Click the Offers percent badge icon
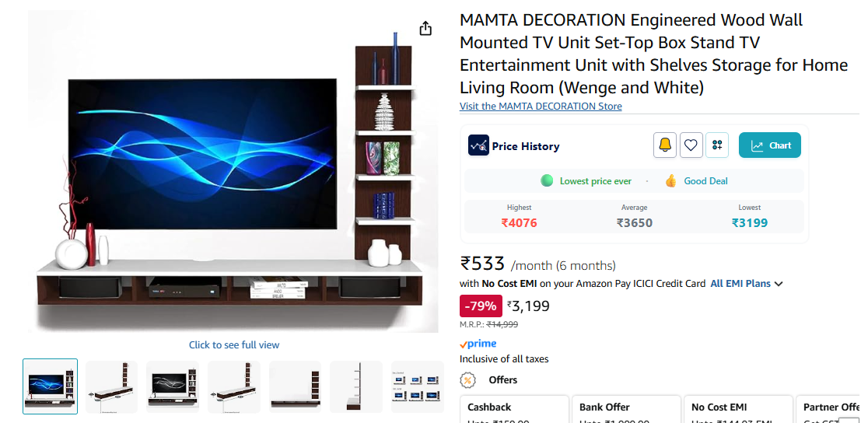This screenshot has height=423, width=868. tap(467, 380)
